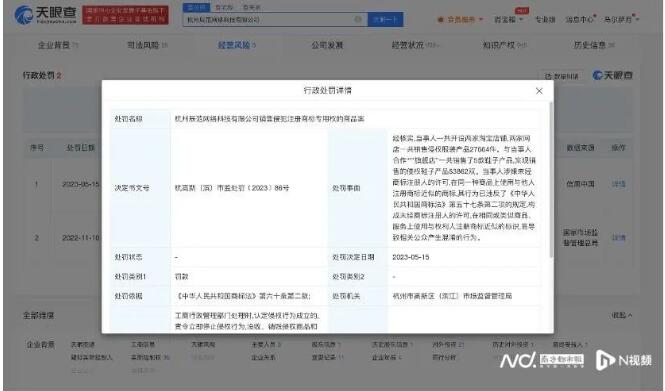This screenshot has width=665, height=391.
Task: Select the 查关系 search tab
Action: click(251, 7)
